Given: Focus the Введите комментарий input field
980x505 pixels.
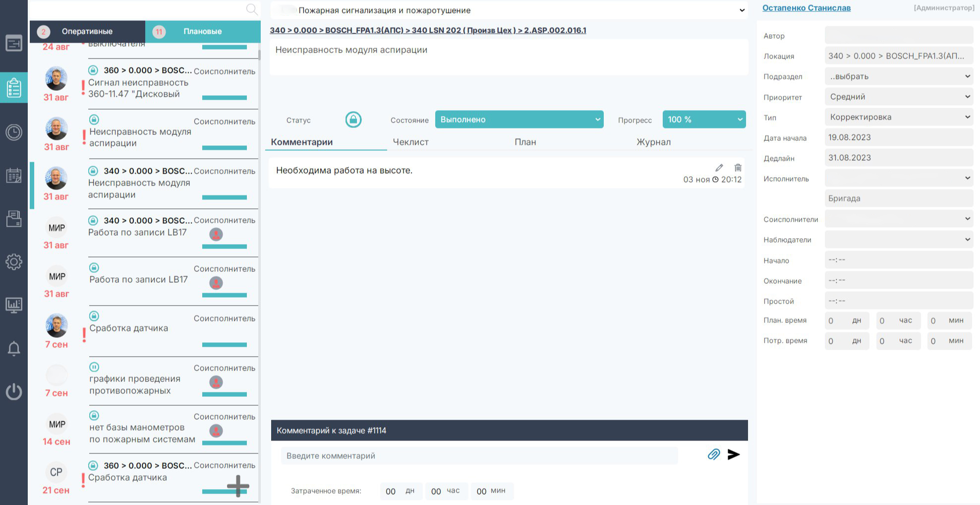Looking at the screenshot, I should click(479, 455).
